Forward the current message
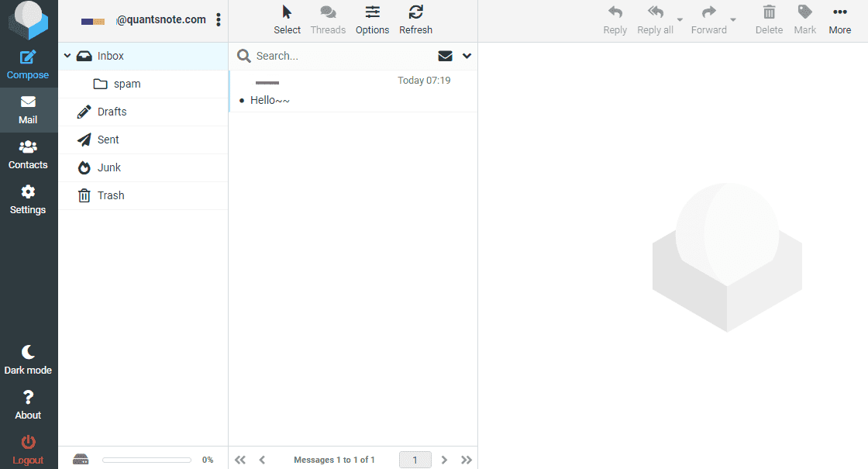 click(x=708, y=19)
